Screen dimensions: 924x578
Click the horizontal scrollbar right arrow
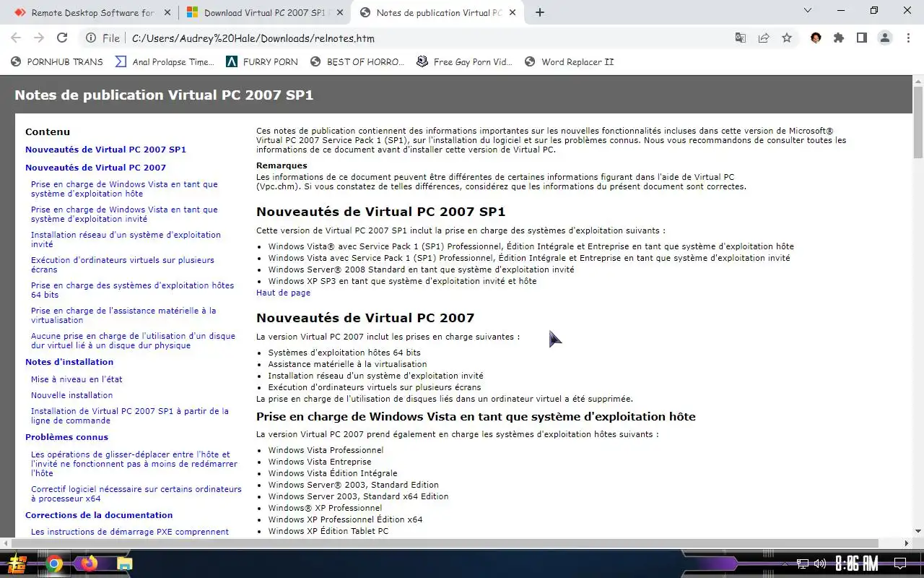907,543
